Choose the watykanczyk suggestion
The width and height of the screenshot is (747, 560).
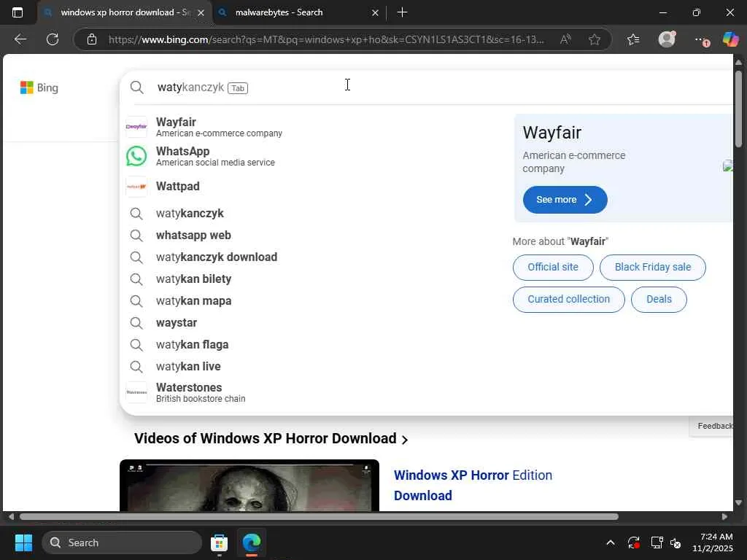click(x=190, y=214)
